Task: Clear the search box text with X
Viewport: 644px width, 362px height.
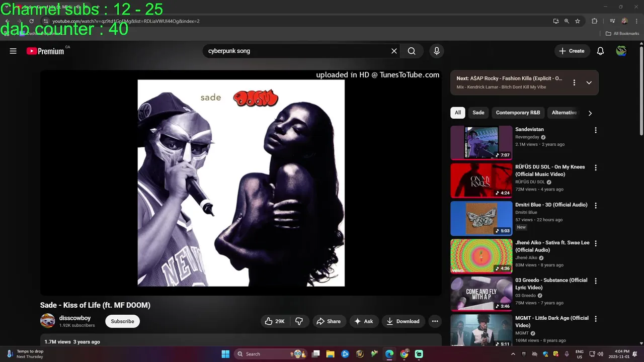Action: 394,51
